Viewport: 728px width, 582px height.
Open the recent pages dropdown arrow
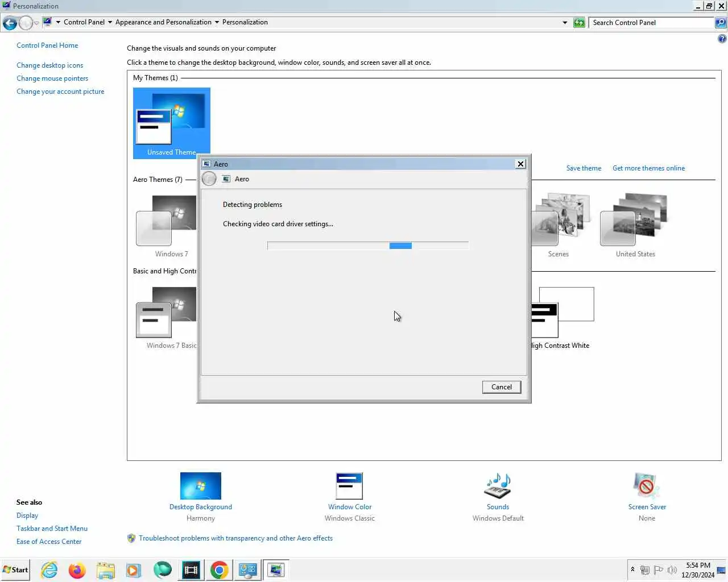point(36,23)
